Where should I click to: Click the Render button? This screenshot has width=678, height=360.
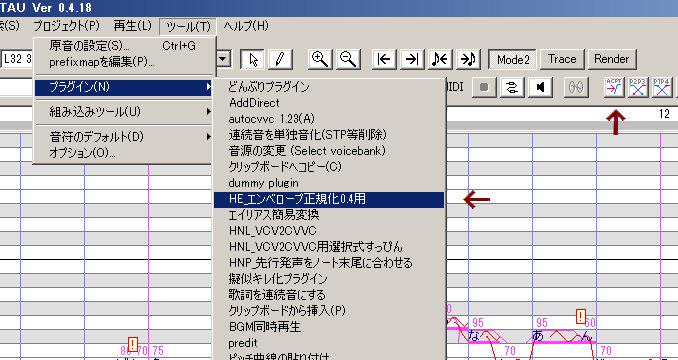click(612, 59)
